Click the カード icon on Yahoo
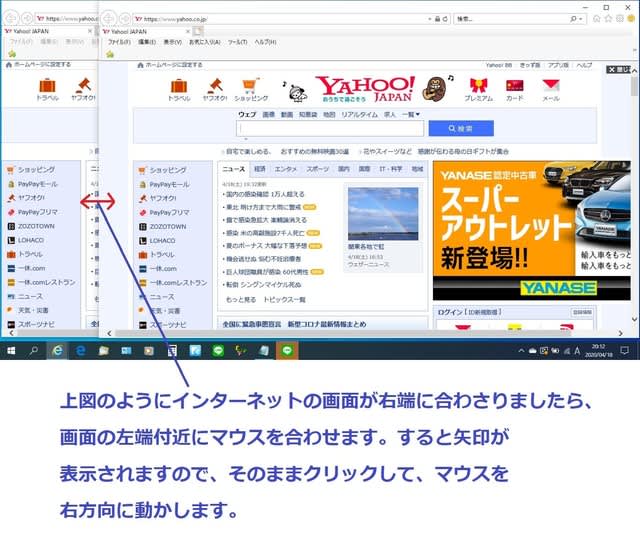Screen dimensions: 640x539 [x=514, y=88]
